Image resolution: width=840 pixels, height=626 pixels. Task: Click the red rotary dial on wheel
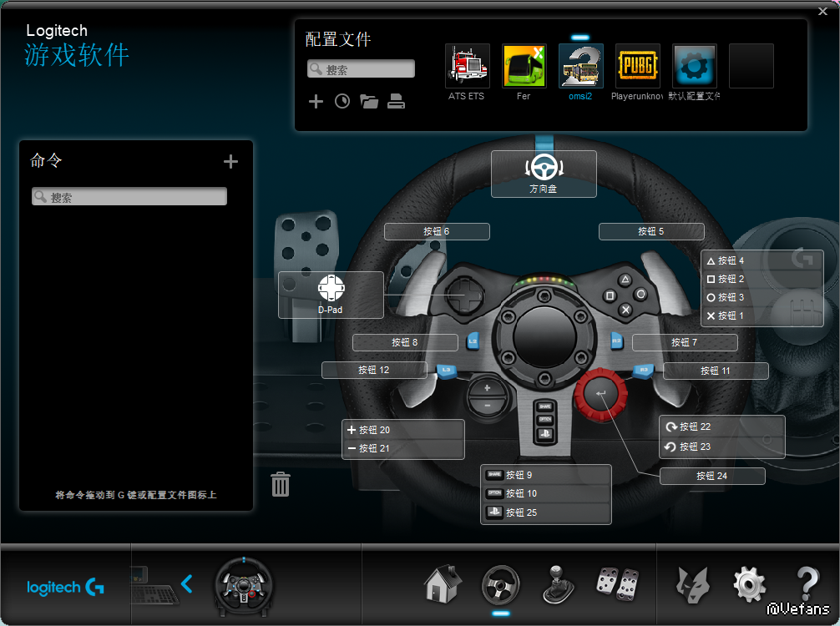pyautogui.click(x=600, y=394)
